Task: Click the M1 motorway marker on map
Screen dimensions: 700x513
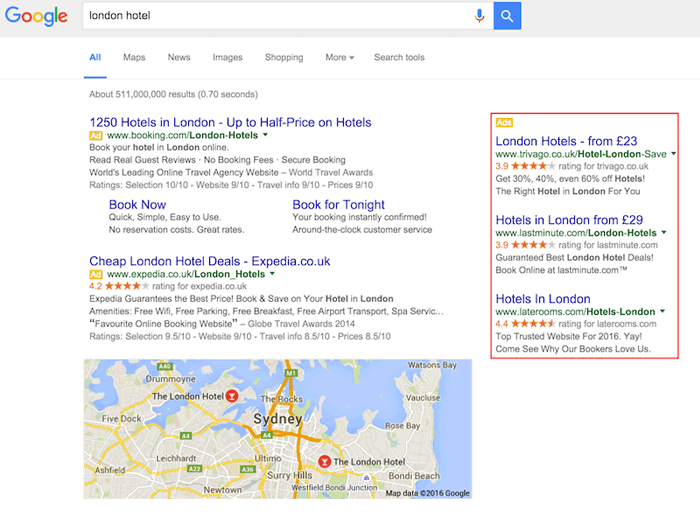Action: [x=291, y=373]
